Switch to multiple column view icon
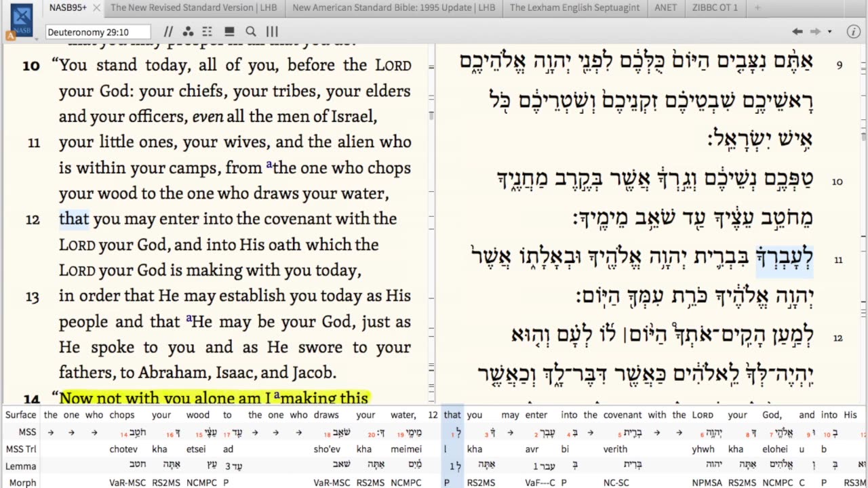The width and height of the screenshot is (868, 488). [x=272, y=32]
